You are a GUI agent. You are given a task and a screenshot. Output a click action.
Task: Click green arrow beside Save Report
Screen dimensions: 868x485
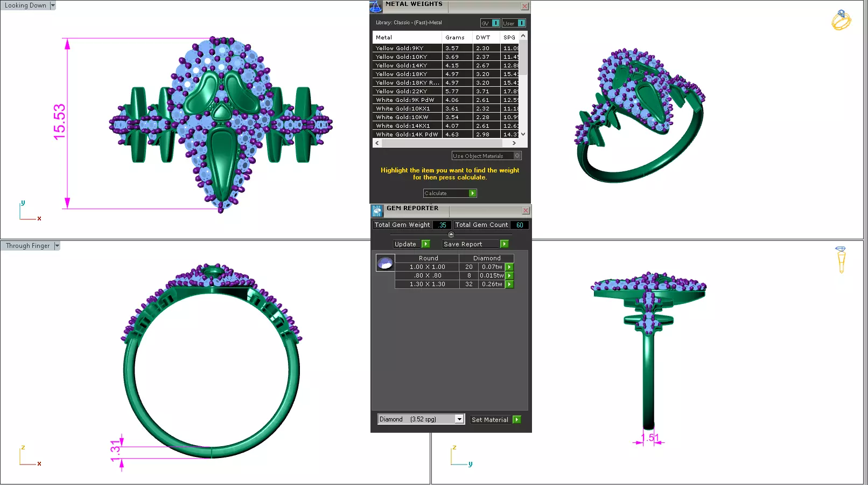click(x=505, y=244)
